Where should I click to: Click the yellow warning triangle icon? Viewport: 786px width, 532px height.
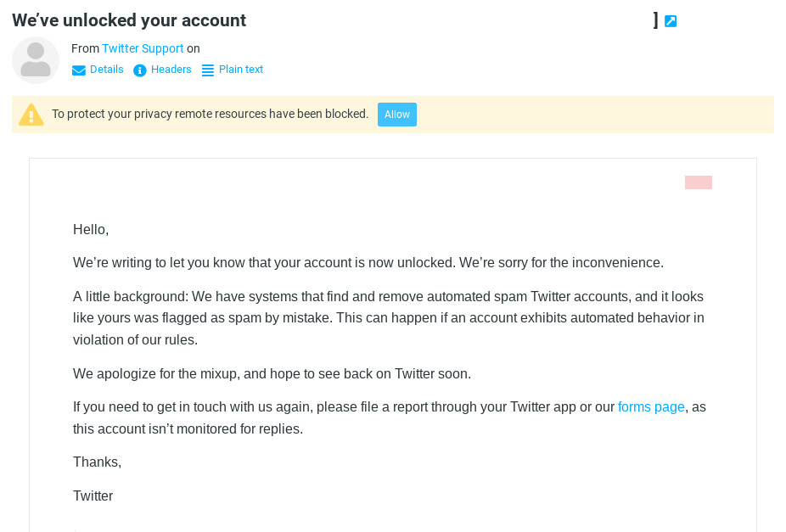(31, 115)
